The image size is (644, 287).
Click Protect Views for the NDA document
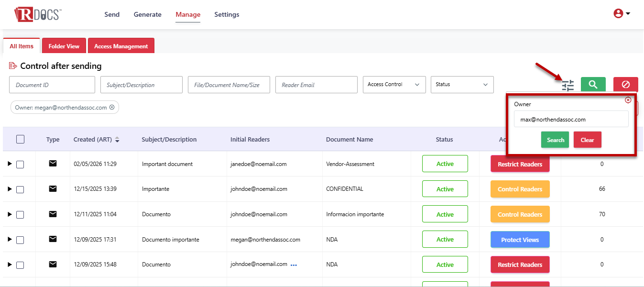tap(520, 240)
